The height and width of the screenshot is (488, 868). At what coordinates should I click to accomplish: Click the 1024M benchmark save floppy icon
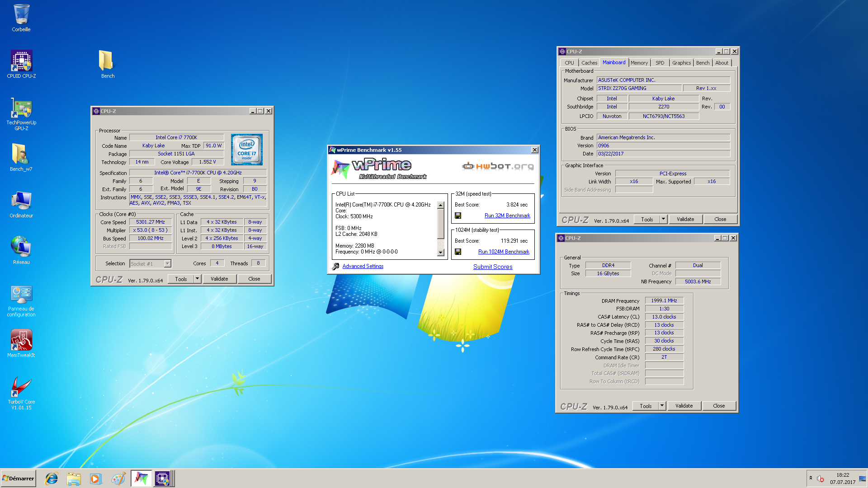point(458,252)
